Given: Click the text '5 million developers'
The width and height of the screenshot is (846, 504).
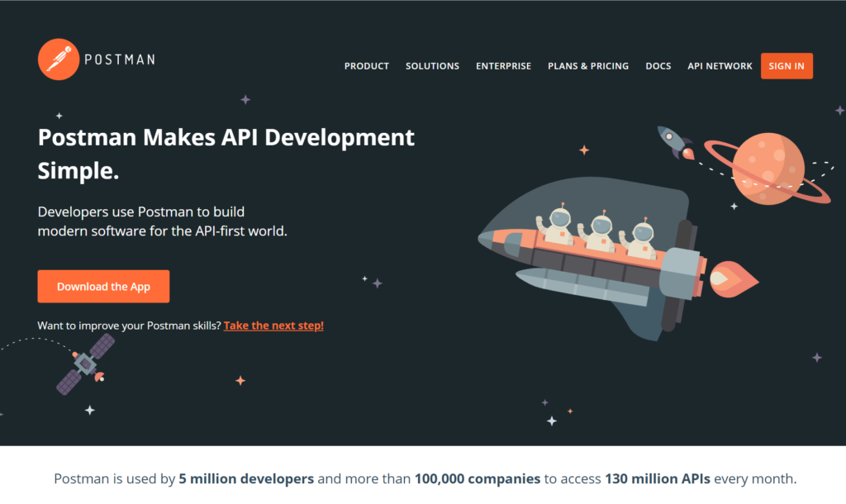Looking at the screenshot, I should 246,478.
